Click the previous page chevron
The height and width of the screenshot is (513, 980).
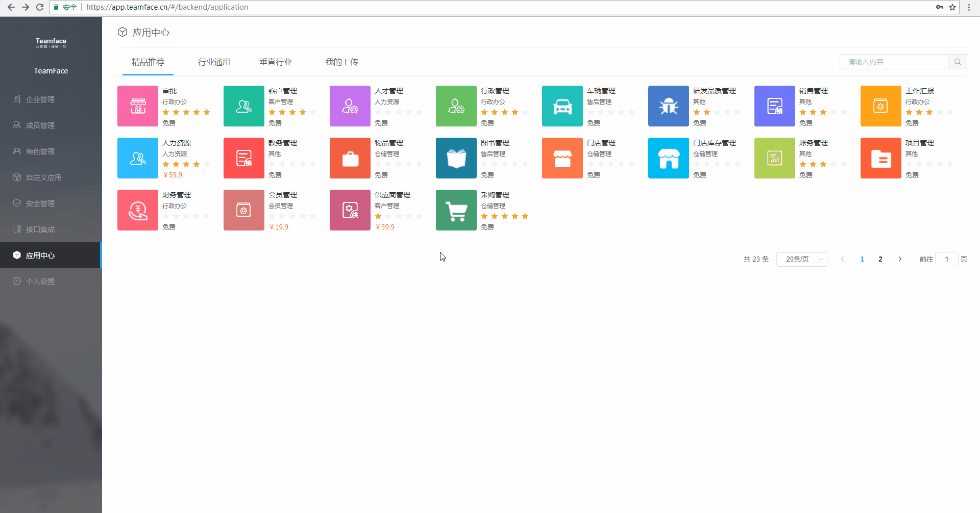click(842, 259)
